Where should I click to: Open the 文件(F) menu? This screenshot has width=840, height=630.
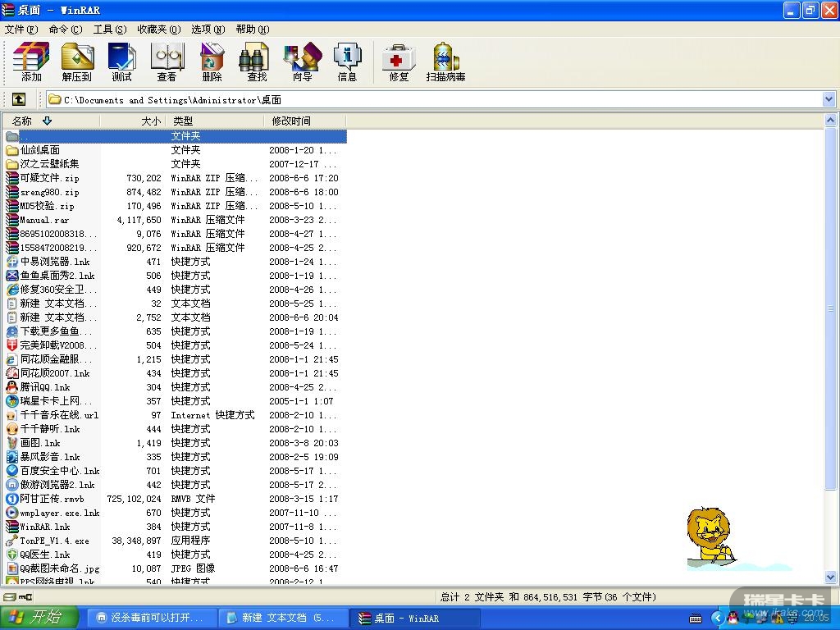tap(21, 29)
